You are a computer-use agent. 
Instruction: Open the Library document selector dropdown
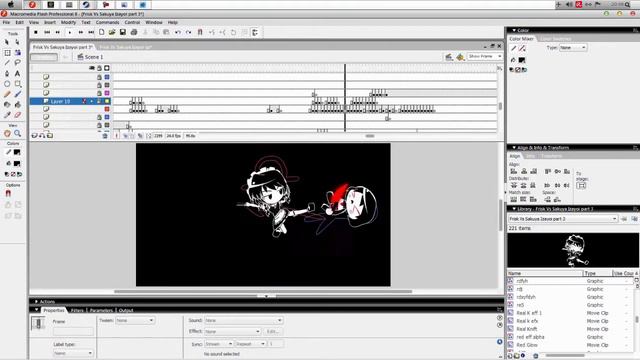pyautogui.click(x=563, y=219)
